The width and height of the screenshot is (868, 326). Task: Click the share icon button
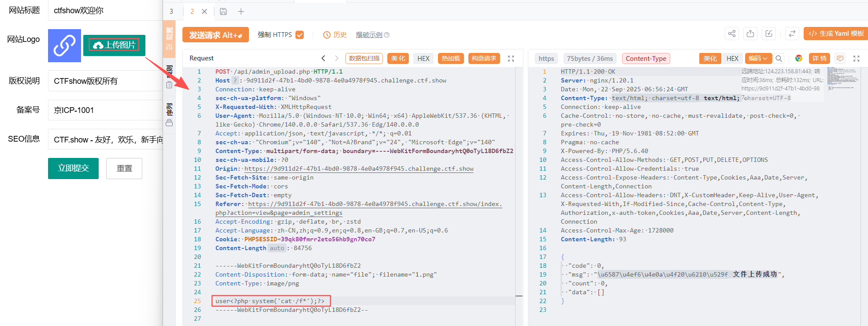point(732,34)
